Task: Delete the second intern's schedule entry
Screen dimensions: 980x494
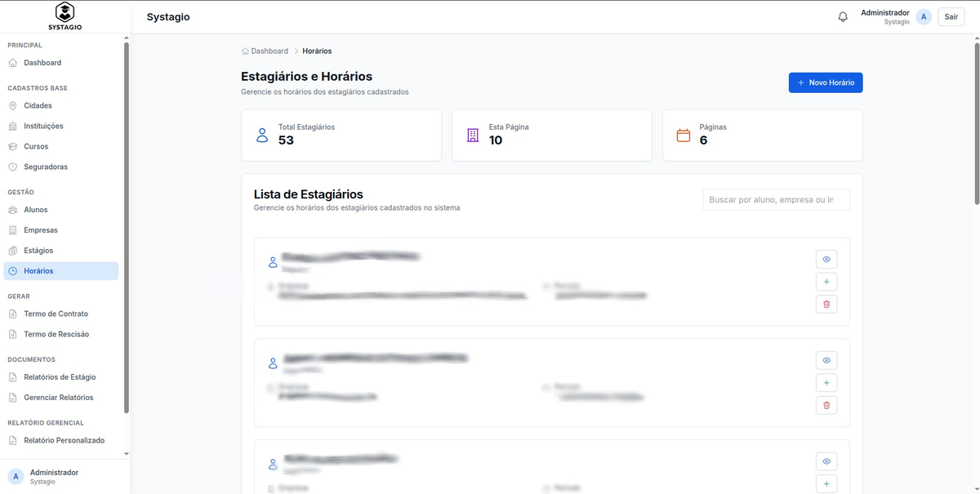Action: (x=826, y=405)
